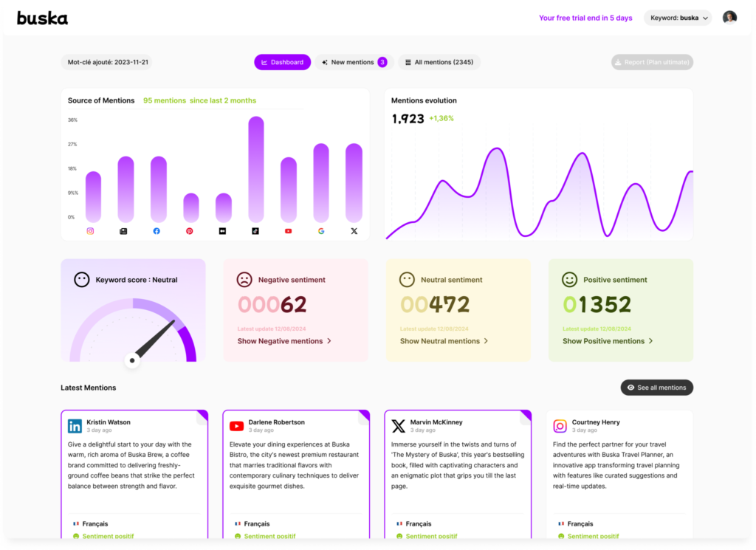Viewport: 756px width, 550px height.
Task: Click the French flag in Marvin McKinney's card
Action: click(x=399, y=523)
